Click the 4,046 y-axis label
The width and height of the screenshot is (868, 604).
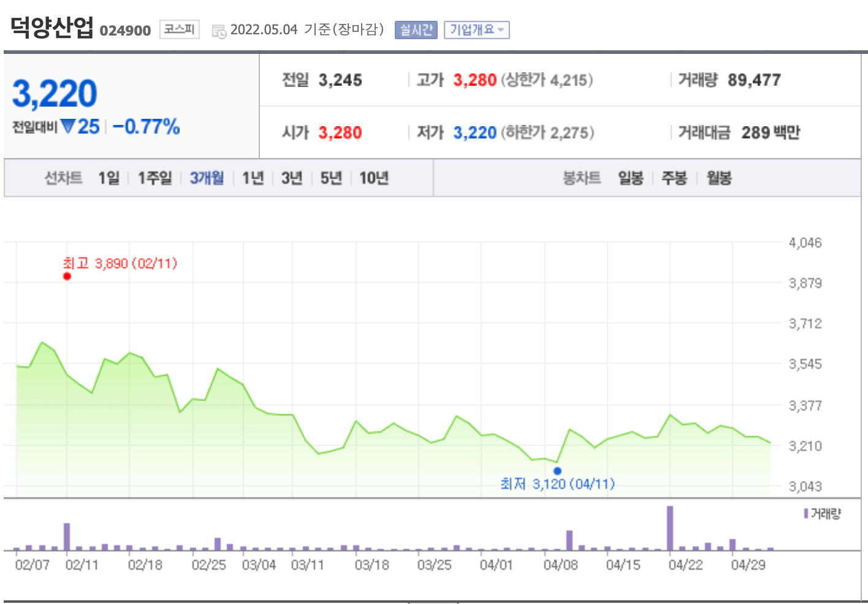click(x=805, y=243)
